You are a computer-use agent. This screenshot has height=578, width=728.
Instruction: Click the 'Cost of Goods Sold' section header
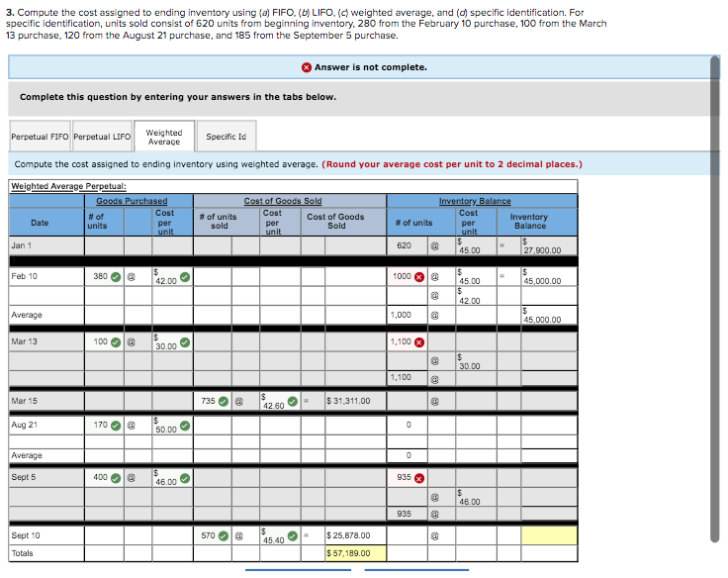[283, 201]
